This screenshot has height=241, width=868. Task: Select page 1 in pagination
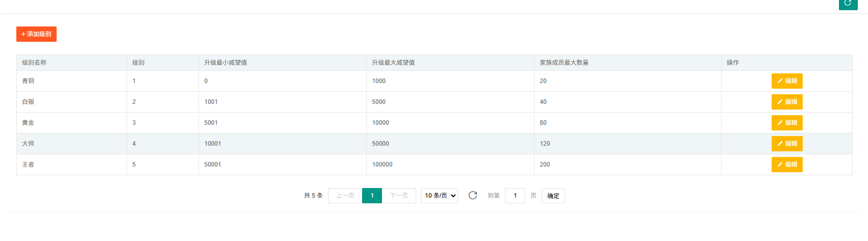click(372, 196)
